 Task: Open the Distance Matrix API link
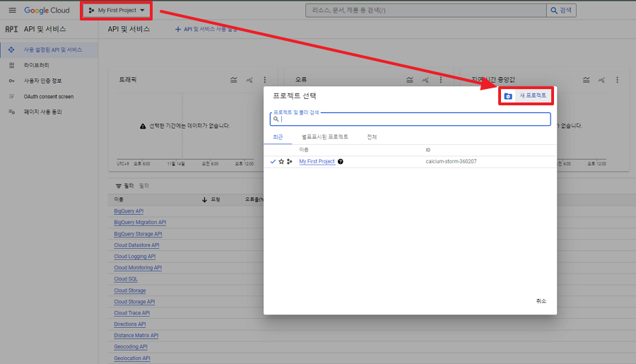(136, 336)
